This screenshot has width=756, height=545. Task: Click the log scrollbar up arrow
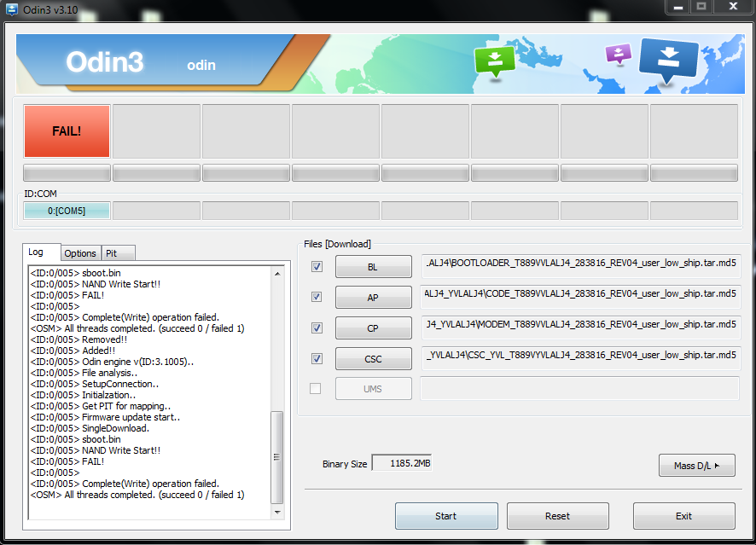tap(277, 274)
